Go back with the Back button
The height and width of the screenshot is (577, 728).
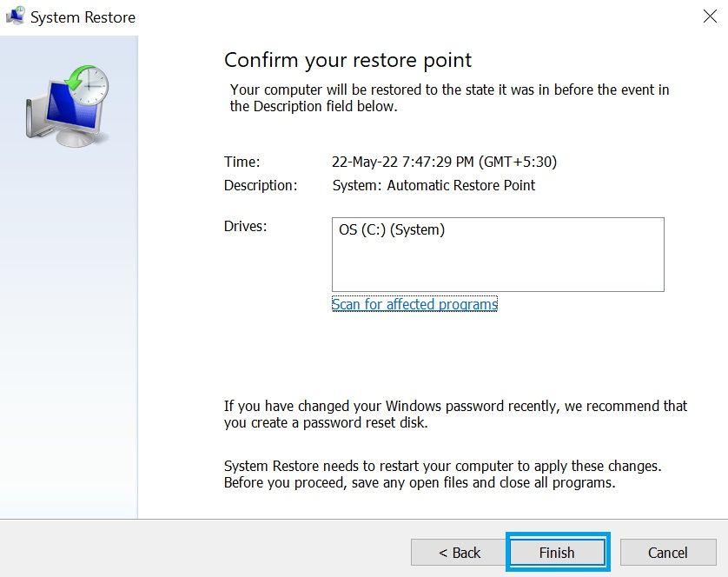(x=460, y=553)
